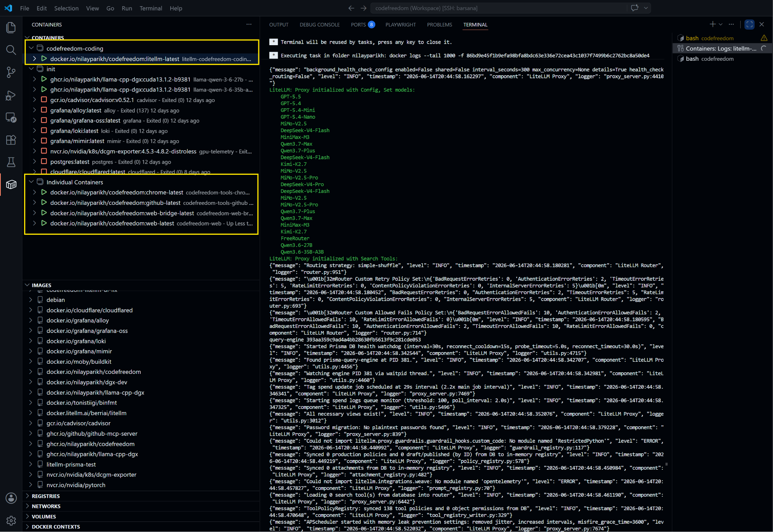Open the launch profile dropdown beside new terminal
The width and height of the screenshot is (773, 532).
(720, 24)
